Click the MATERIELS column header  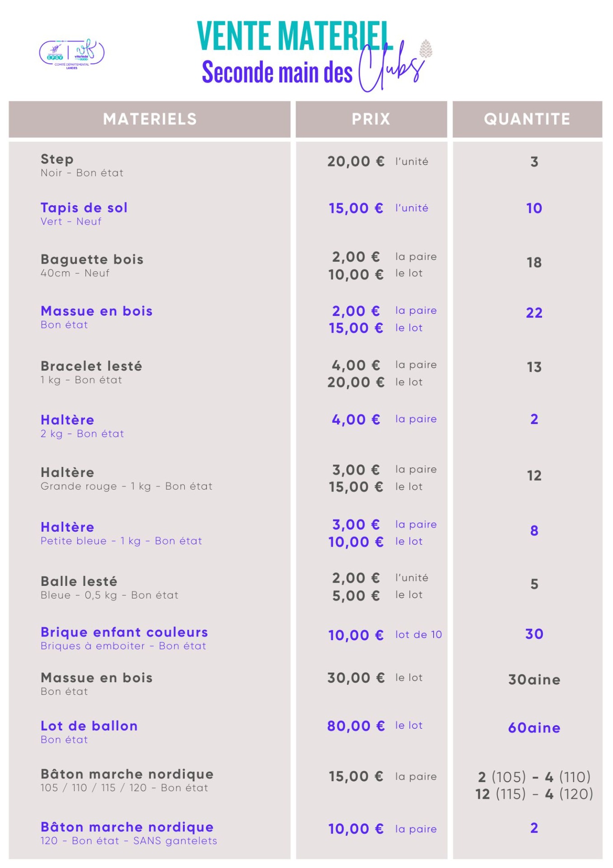click(x=150, y=119)
